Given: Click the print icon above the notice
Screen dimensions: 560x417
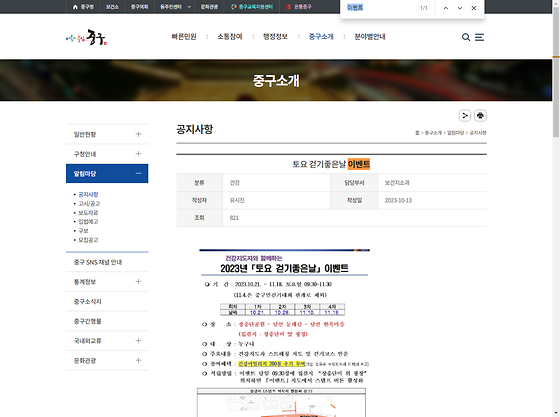Looking at the screenshot, I should point(480,116).
